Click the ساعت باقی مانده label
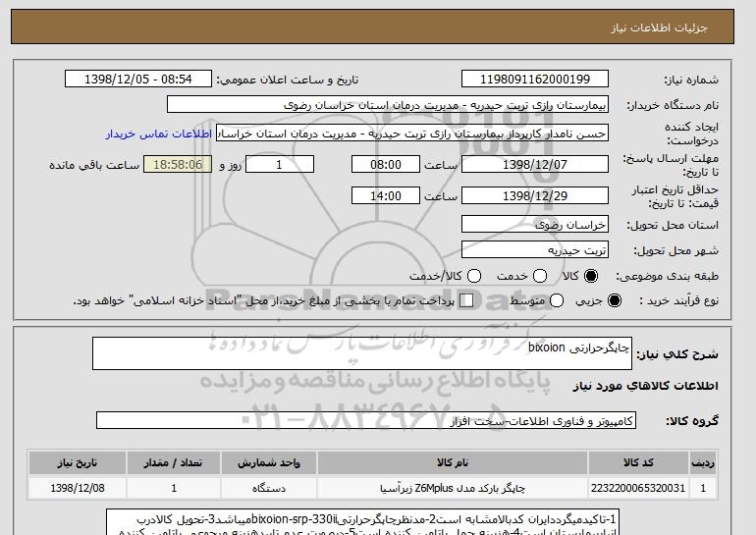 tap(94, 165)
